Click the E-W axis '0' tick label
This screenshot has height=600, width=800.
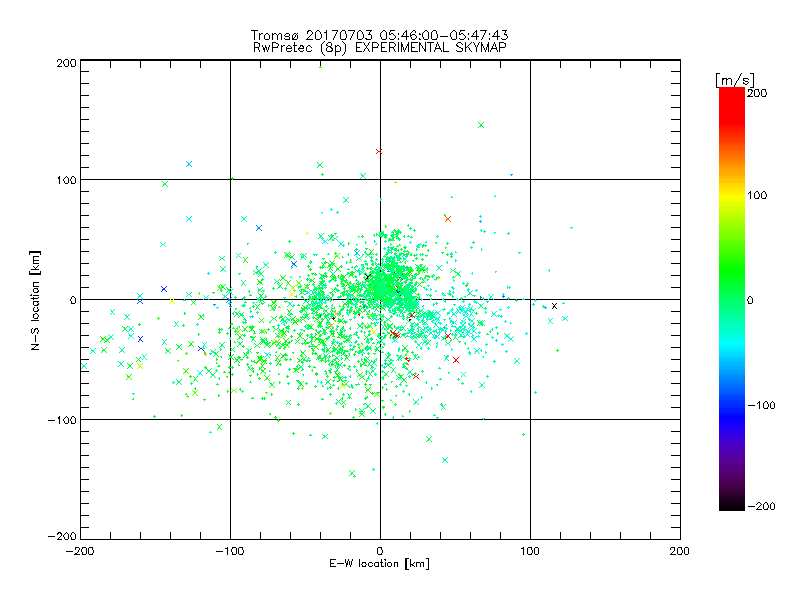click(380, 551)
